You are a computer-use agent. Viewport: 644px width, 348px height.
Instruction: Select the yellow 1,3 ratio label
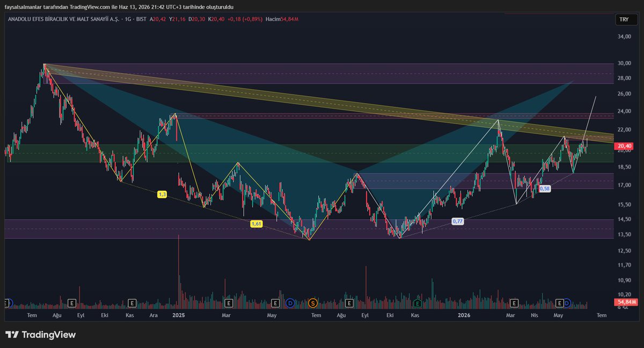point(161,194)
